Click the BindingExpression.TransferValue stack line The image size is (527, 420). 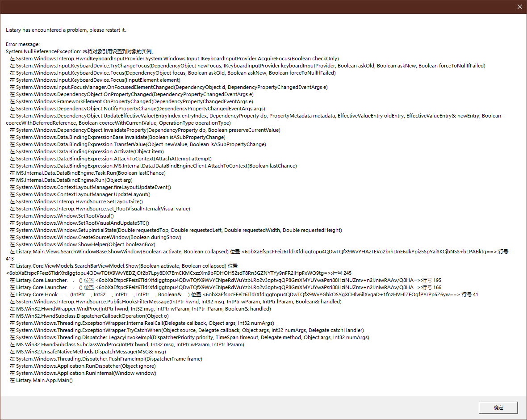point(138,144)
